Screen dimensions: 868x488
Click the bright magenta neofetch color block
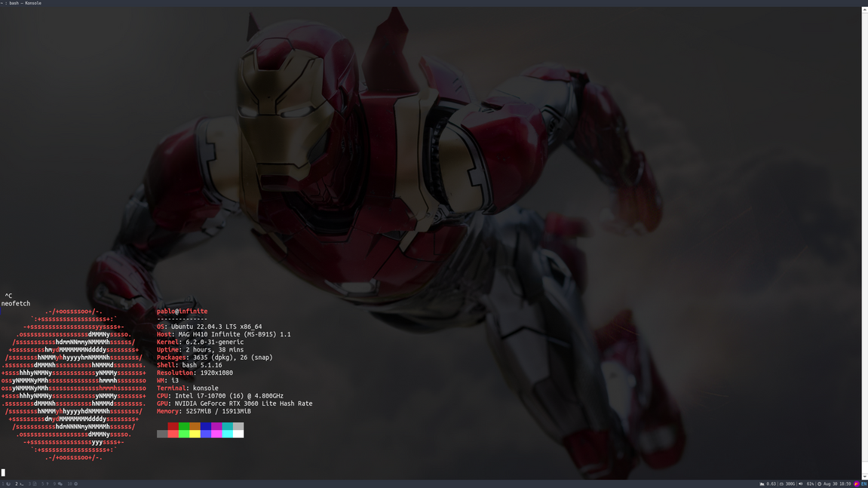[x=216, y=434]
